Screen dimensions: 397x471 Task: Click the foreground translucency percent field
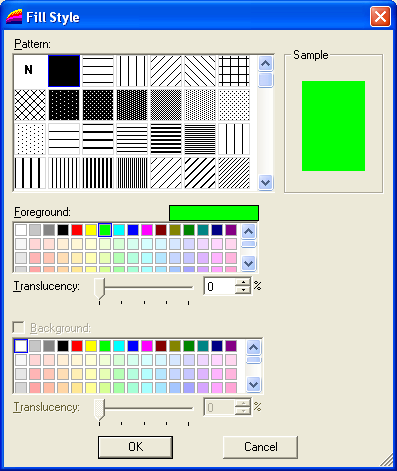pos(220,286)
